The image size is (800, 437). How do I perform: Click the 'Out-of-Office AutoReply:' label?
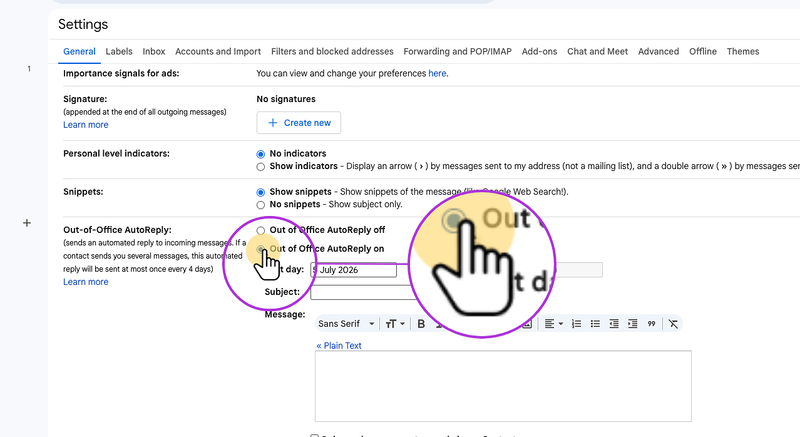tap(117, 230)
